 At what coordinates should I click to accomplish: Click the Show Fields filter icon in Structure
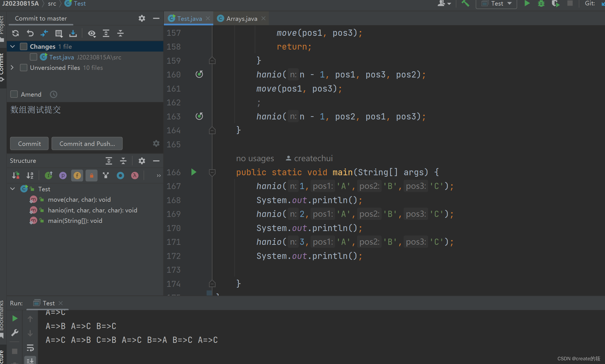[77, 176]
